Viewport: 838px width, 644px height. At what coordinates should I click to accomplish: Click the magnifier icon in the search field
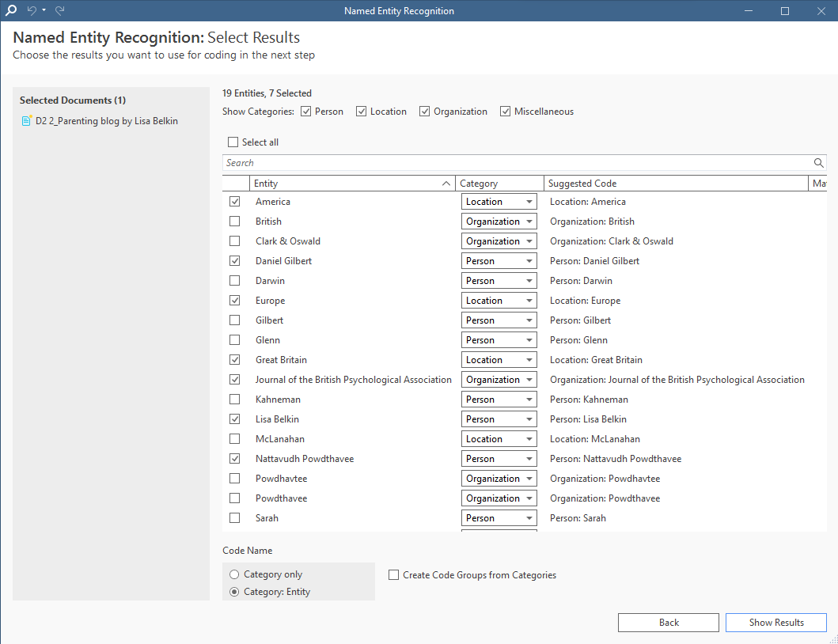[819, 163]
